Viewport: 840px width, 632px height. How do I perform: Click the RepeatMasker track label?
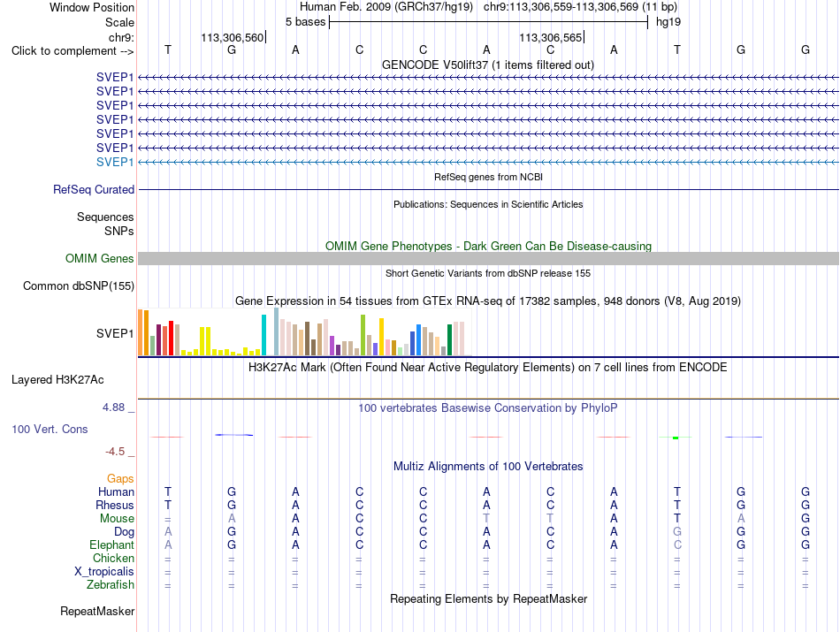click(97, 612)
